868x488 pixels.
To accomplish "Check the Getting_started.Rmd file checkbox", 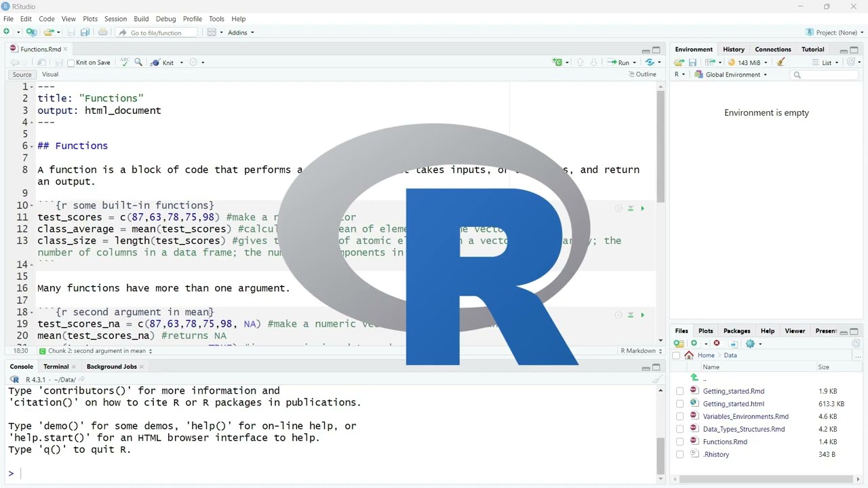I will (x=679, y=391).
